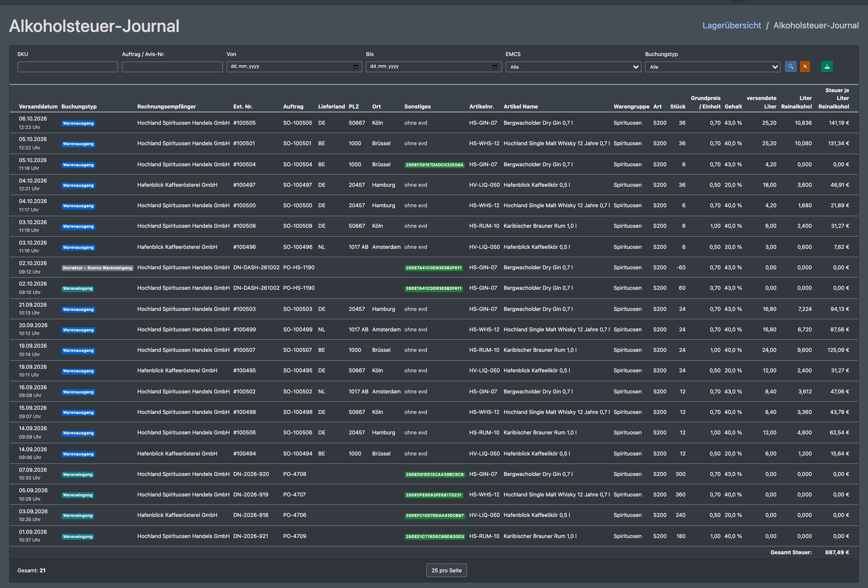Click the Artikel Name column header
Screen dimensions: 868x588
[521, 106]
